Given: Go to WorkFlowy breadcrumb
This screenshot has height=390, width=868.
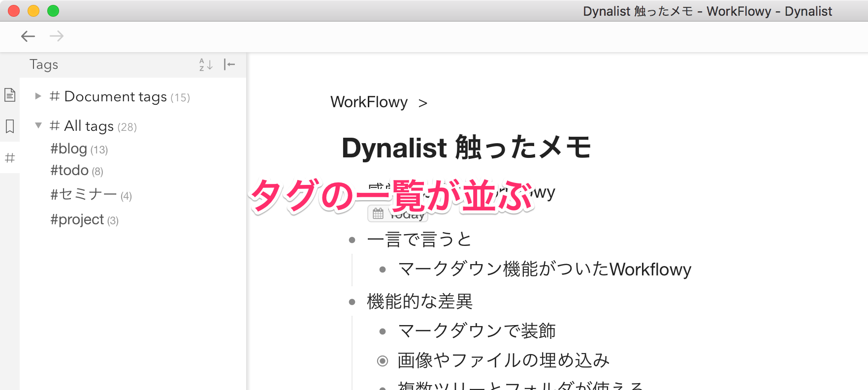Looking at the screenshot, I should click(x=369, y=102).
